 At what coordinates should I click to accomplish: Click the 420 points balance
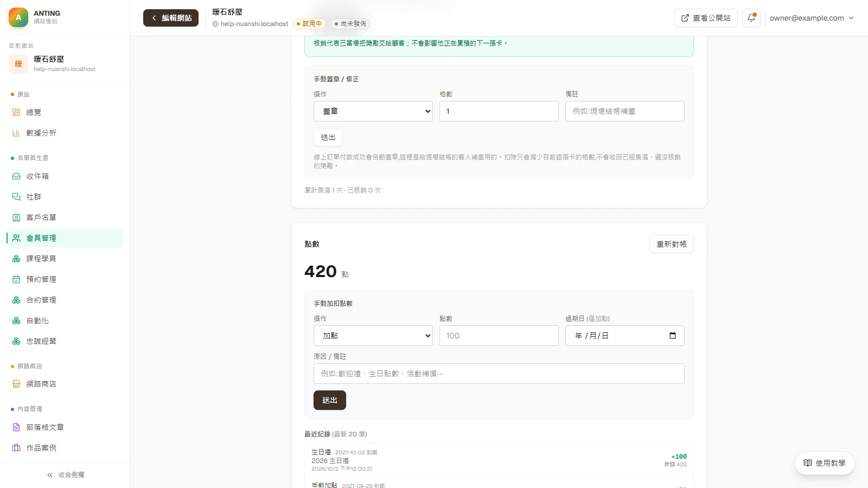pyautogui.click(x=321, y=271)
